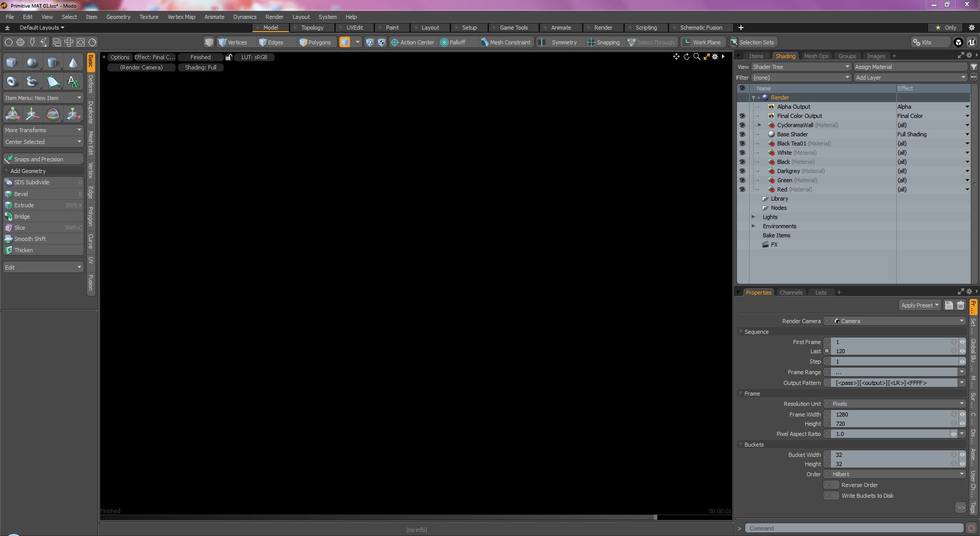Expand the Lights tree item

click(x=753, y=217)
